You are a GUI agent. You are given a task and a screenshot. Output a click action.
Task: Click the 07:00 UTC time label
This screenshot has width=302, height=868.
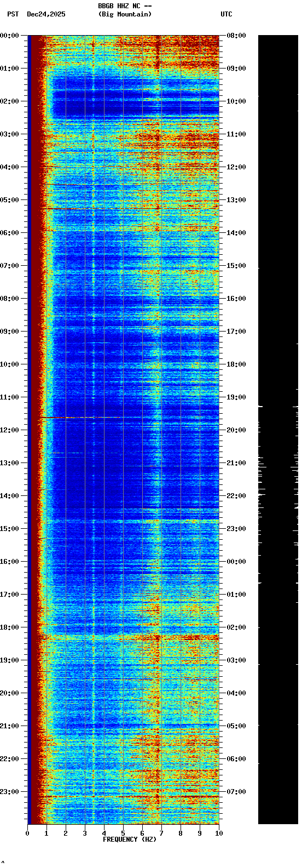coord(236,792)
